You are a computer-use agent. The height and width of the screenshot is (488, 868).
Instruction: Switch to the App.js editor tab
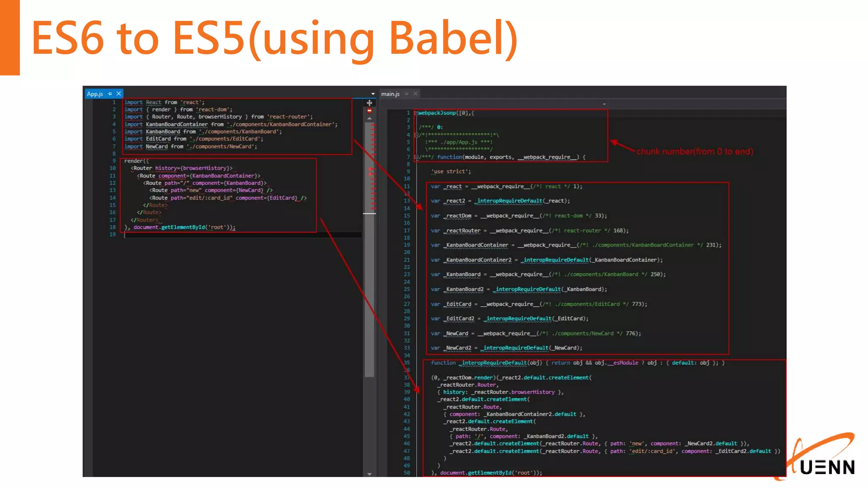pos(95,94)
